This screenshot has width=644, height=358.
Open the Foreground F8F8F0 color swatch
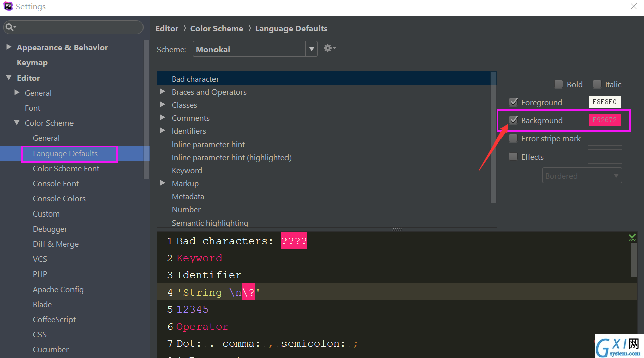coord(605,102)
